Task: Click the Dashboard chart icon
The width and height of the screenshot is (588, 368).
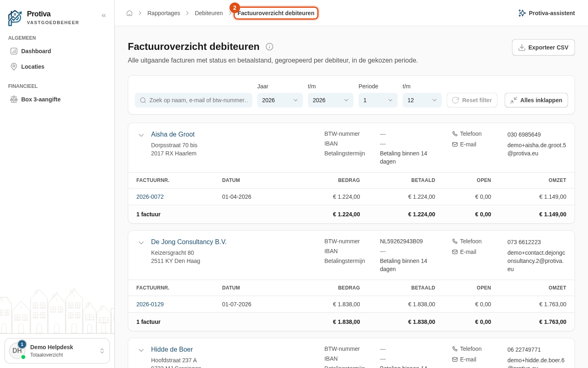Action: (x=14, y=51)
